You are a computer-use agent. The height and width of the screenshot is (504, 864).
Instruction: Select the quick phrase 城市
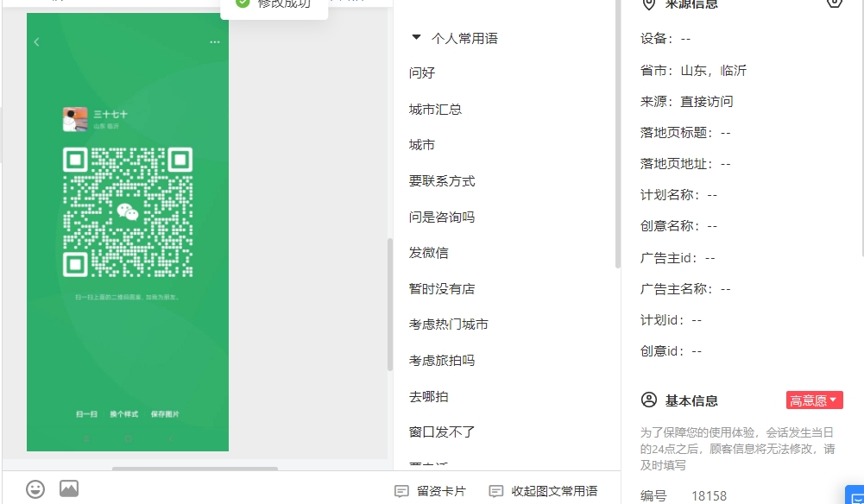click(x=422, y=145)
